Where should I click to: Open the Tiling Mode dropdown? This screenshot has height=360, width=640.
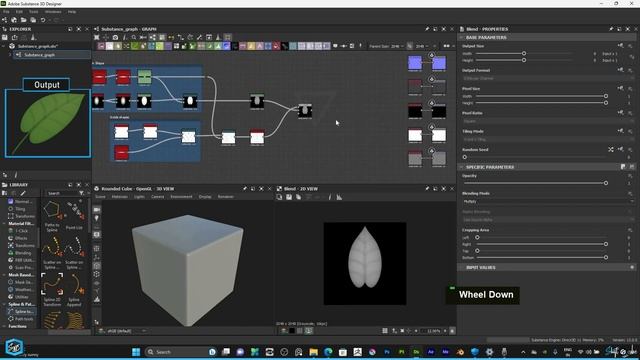pos(548,139)
